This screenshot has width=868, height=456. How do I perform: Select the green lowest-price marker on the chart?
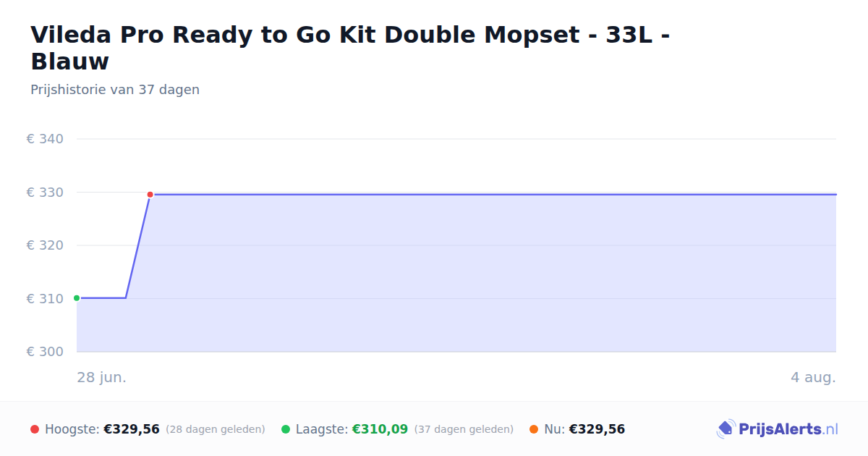[x=77, y=298]
